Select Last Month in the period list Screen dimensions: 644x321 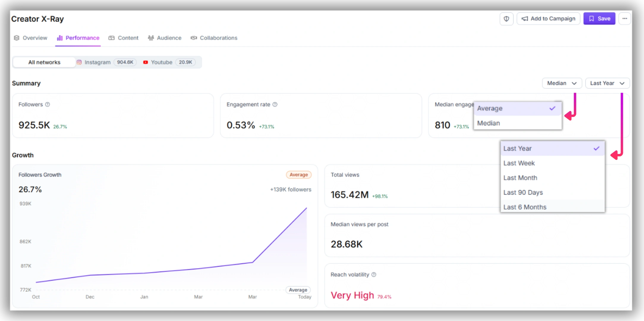(x=552, y=178)
